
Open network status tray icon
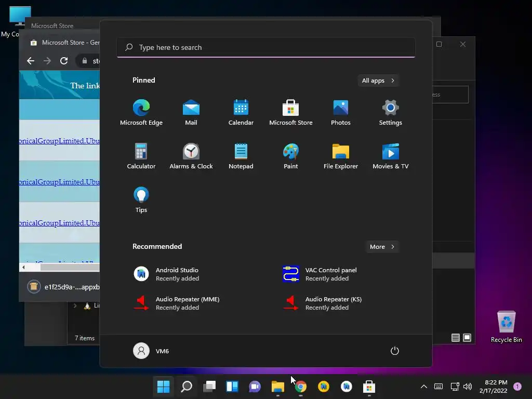(455, 387)
